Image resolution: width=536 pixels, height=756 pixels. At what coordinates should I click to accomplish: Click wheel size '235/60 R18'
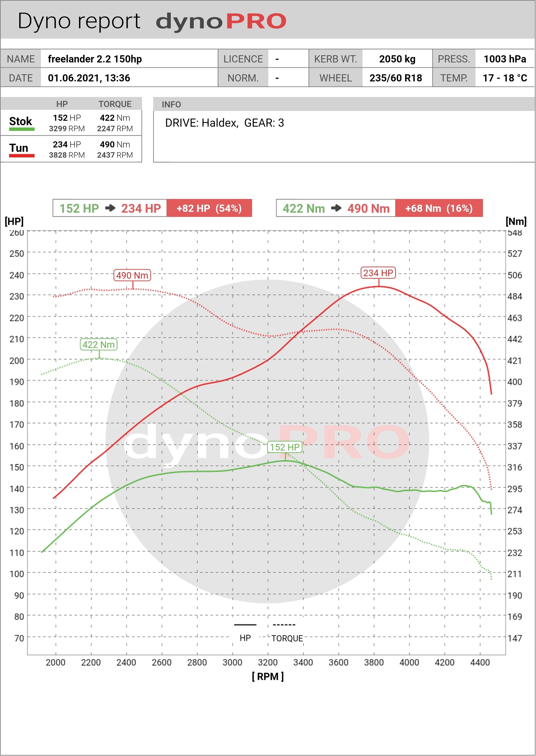(x=396, y=78)
